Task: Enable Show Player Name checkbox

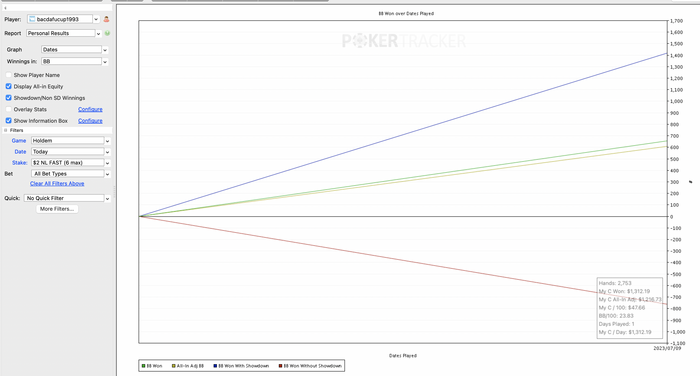Action: (8, 75)
